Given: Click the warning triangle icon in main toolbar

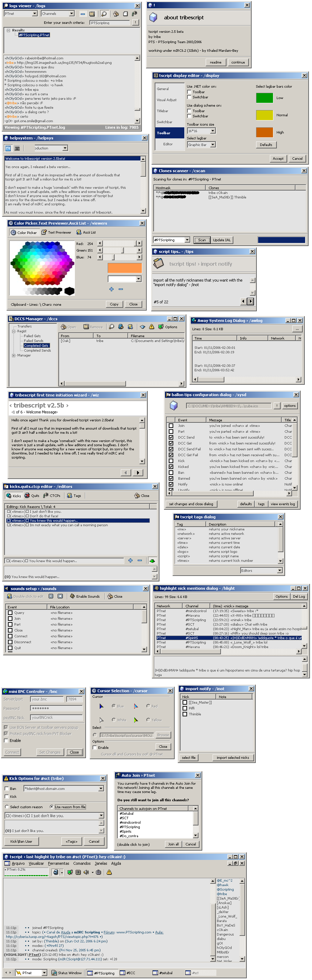Looking at the screenshot, I should [109, 872].
